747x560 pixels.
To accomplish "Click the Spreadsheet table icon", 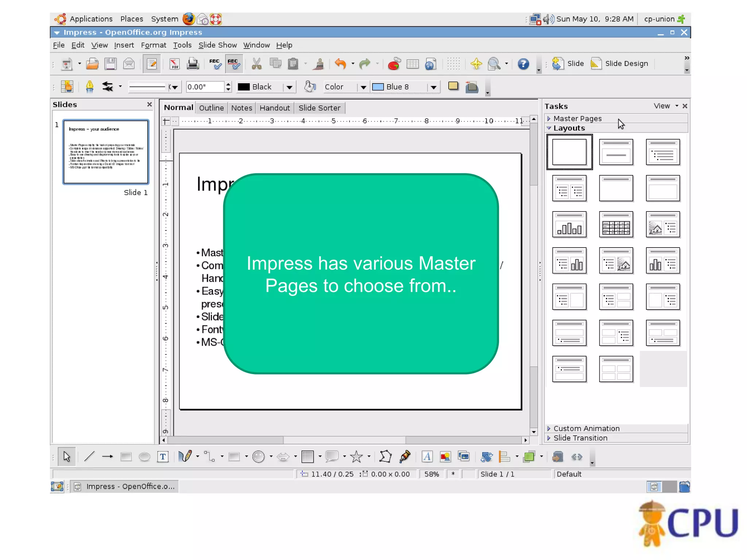I will [413, 64].
